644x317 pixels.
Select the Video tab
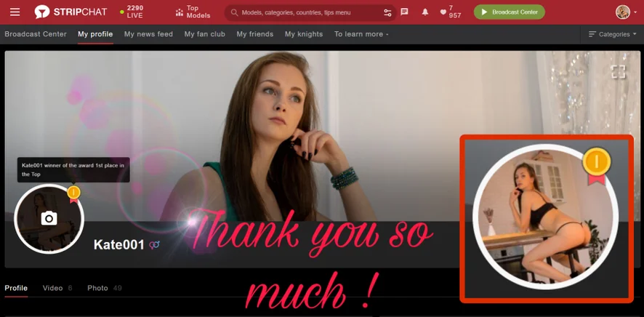tap(53, 288)
